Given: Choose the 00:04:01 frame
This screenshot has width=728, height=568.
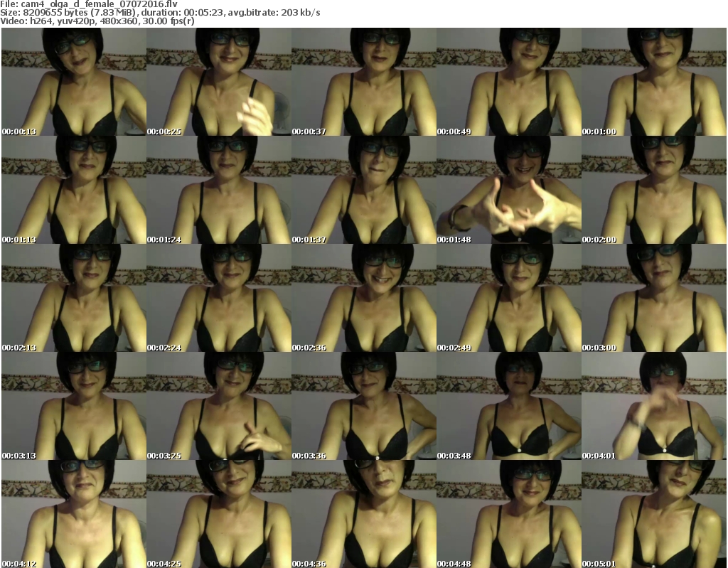Looking at the screenshot, I should tap(654, 406).
